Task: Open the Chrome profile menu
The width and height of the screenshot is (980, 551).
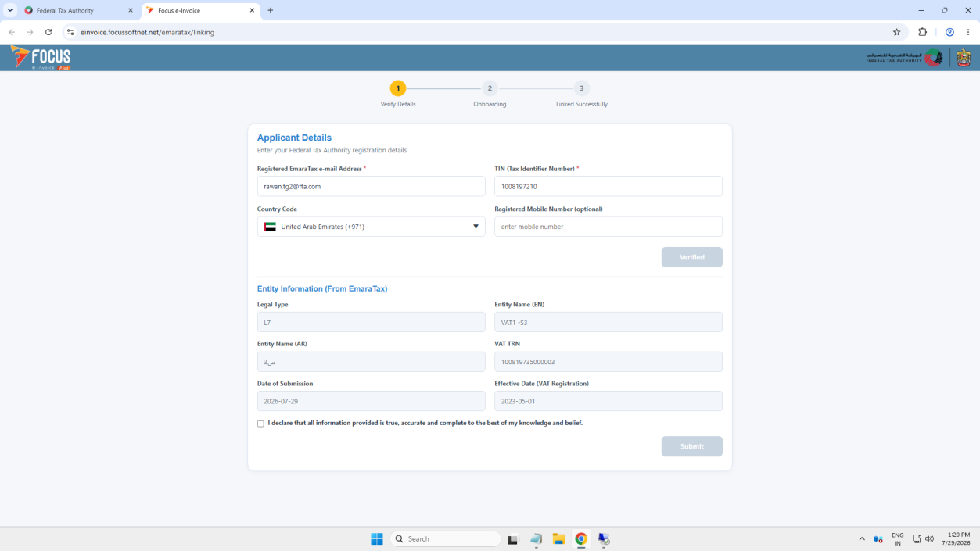Action: coord(949,32)
